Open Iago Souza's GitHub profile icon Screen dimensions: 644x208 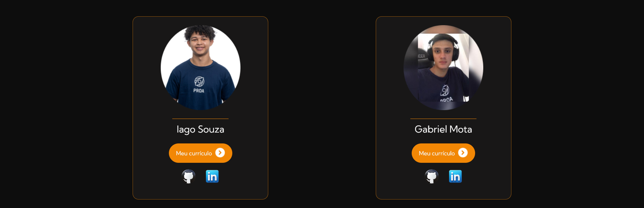pyautogui.click(x=189, y=176)
